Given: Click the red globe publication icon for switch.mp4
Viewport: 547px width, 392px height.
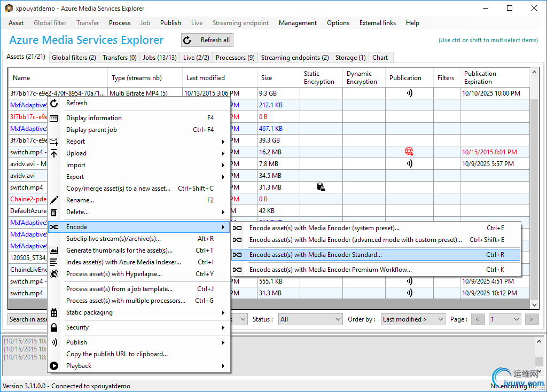Looking at the screenshot, I should click(x=409, y=152).
